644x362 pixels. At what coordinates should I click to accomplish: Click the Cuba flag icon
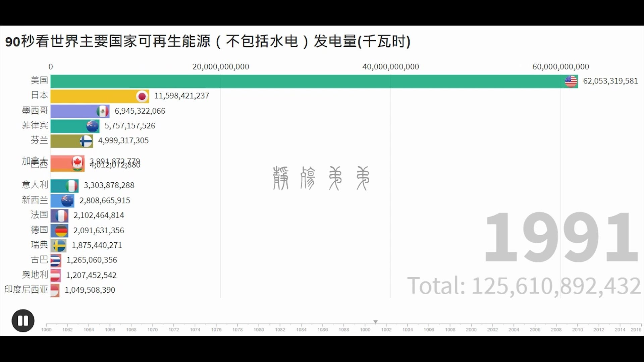click(x=56, y=260)
